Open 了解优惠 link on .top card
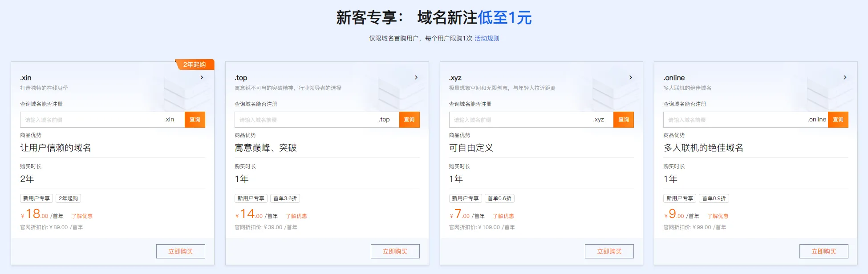The image size is (868, 274). coord(296,216)
